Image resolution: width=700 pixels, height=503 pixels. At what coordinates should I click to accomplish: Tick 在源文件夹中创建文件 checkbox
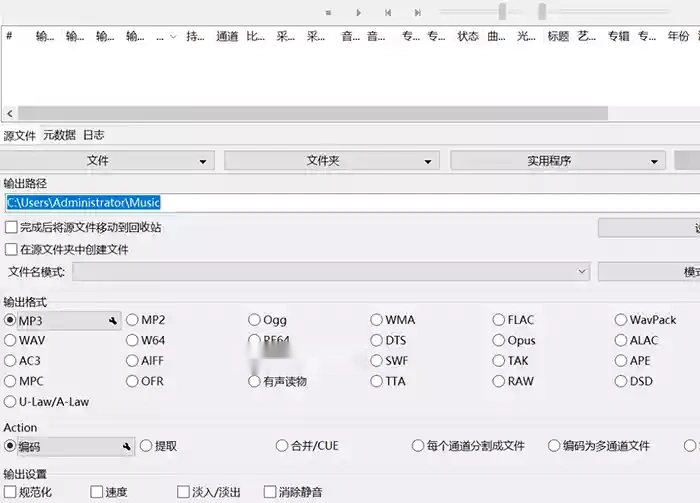(11, 250)
